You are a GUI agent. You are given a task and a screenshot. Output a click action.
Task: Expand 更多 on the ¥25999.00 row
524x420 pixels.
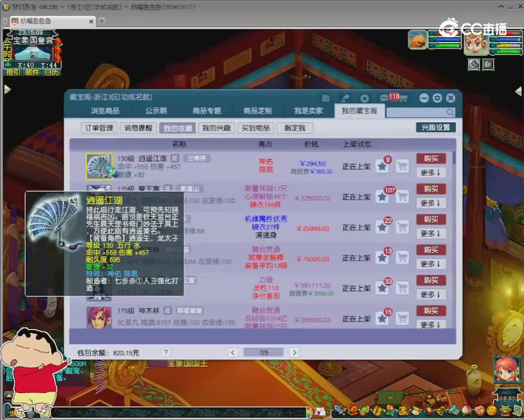pos(431,233)
